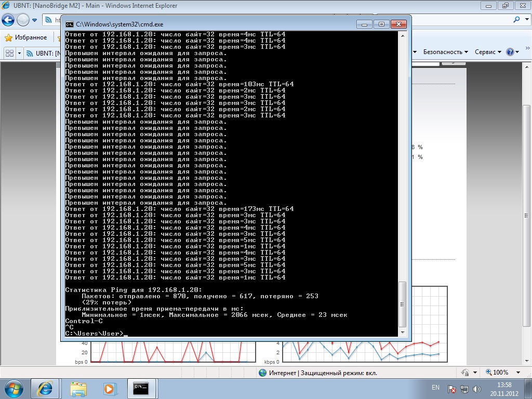Click the 29% потерь line in cmd
This screenshot has height=399, width=532.
pos(106,303)
